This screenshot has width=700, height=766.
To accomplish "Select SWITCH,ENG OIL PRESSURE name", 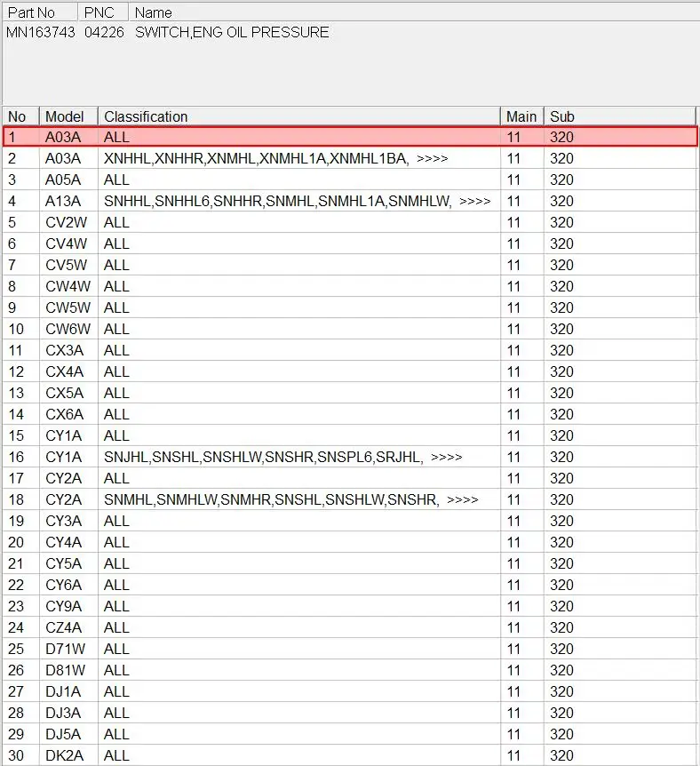I will (x=232, y=32).
